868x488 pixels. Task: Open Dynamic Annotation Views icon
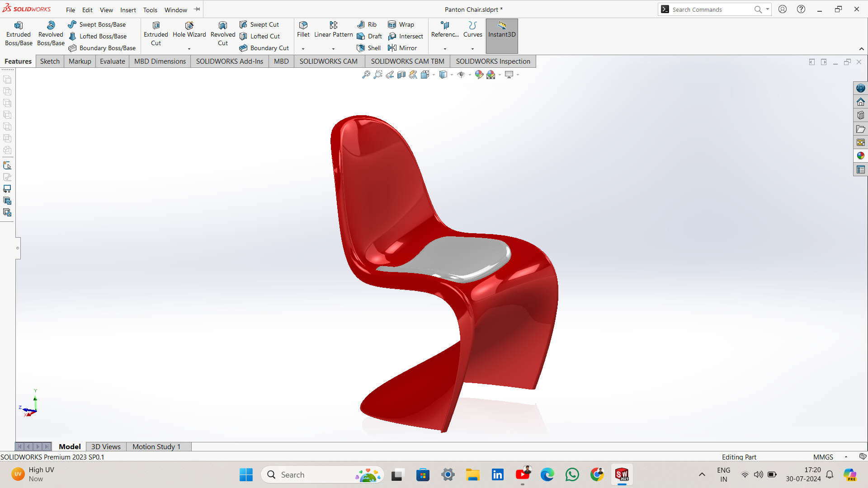tap(413, 75)
